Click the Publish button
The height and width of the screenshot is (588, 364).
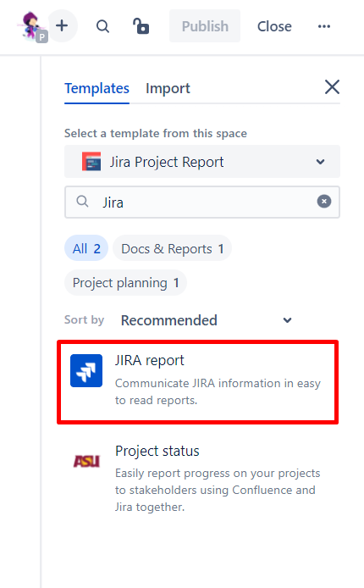205,26
